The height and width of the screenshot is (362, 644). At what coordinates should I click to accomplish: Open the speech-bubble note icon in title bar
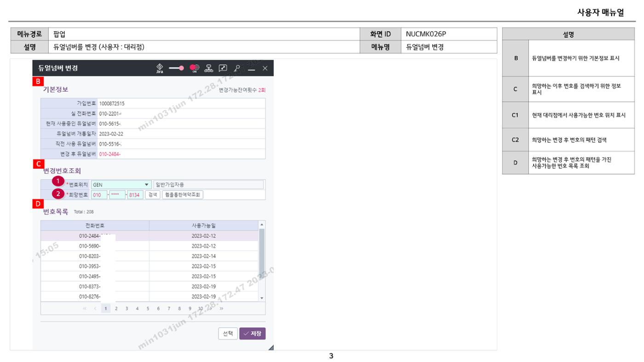(x=224, y=68)
